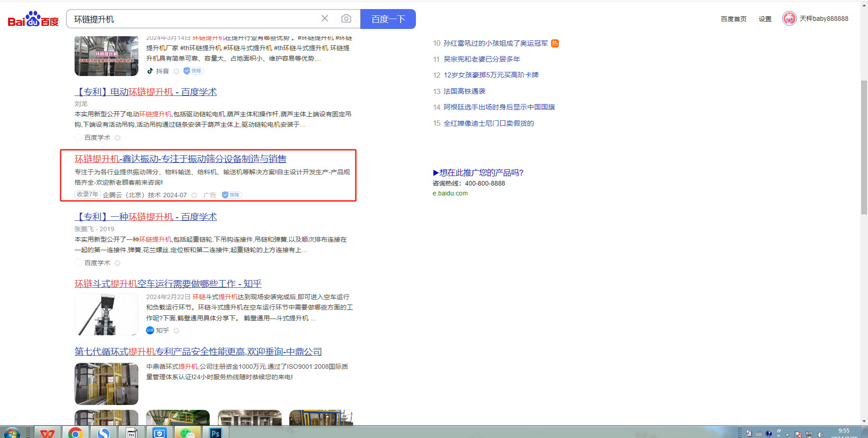Go to 百度首页 in the top bar
Image resolution: width=868 pixels, height=438 pixels.
733,19
